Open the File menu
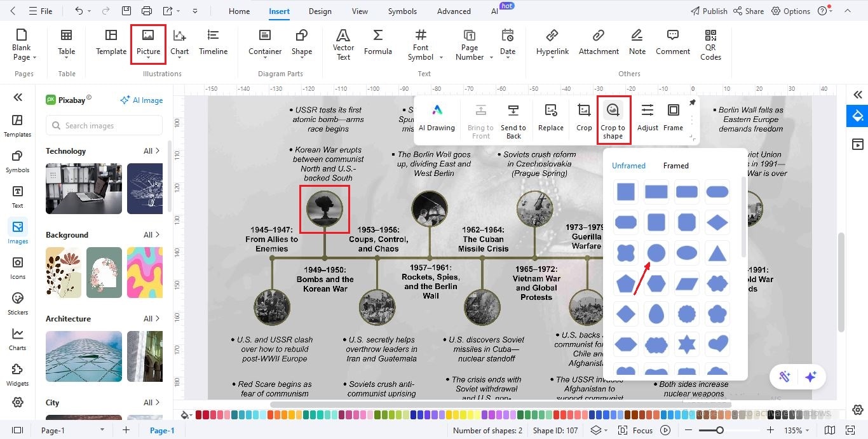This screenshot has height=439, width=868. (39, 11)
